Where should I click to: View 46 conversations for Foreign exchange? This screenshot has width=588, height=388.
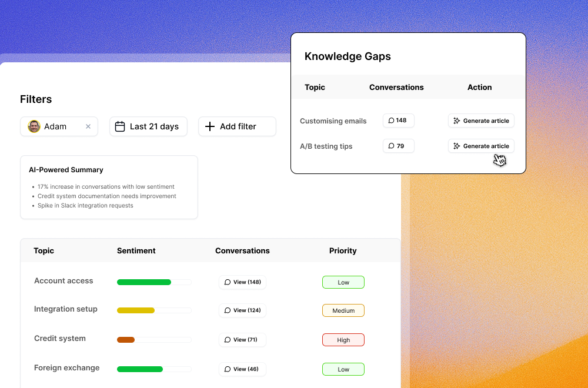[x=242, y=369]
